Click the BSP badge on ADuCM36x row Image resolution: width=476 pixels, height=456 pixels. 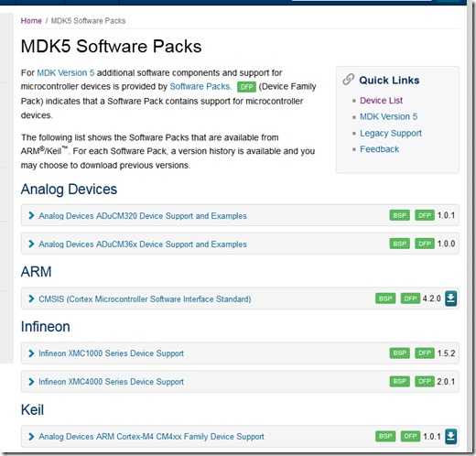point(399,244)
